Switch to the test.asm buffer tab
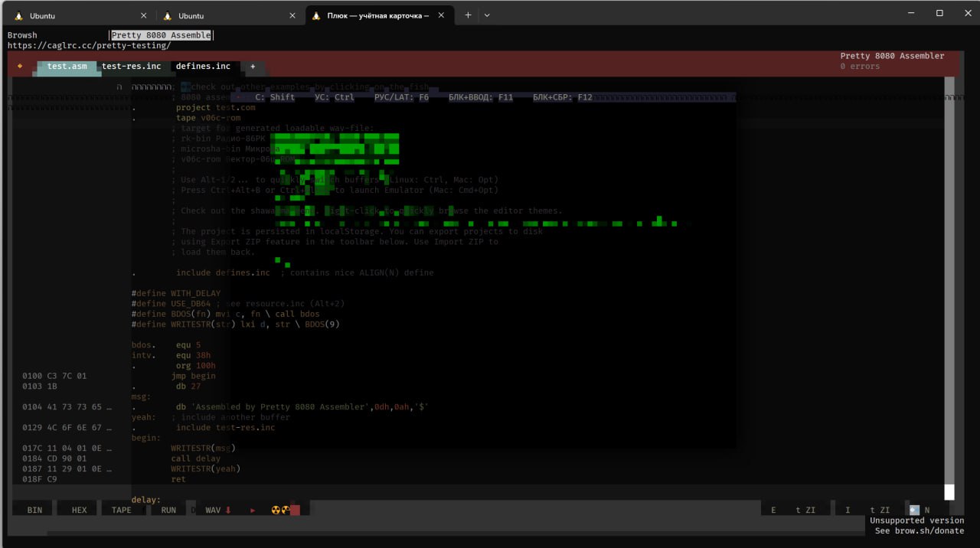This screenshot has height=548, width=980. click(67, 67)
